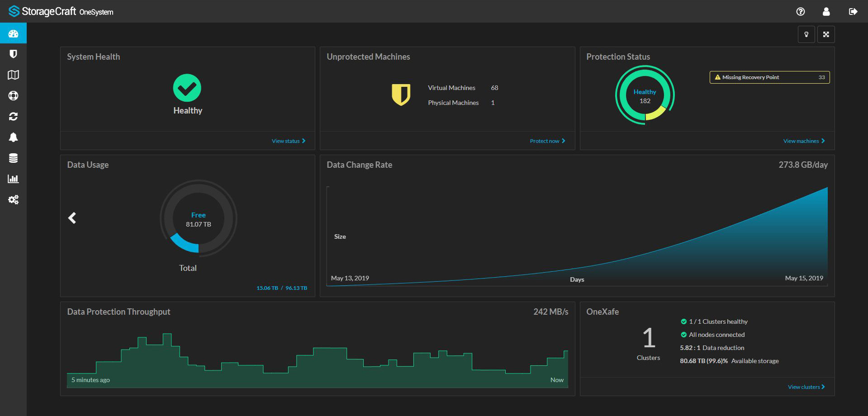Go to previous Data Usage chart

72,218
